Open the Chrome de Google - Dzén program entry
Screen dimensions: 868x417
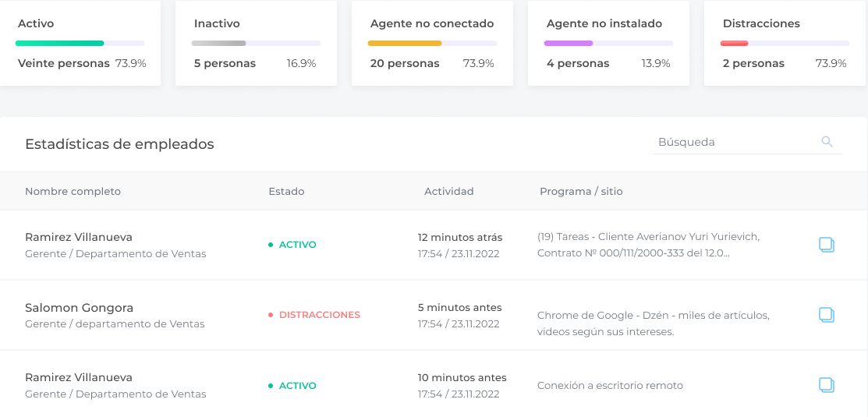coord(654,323)
